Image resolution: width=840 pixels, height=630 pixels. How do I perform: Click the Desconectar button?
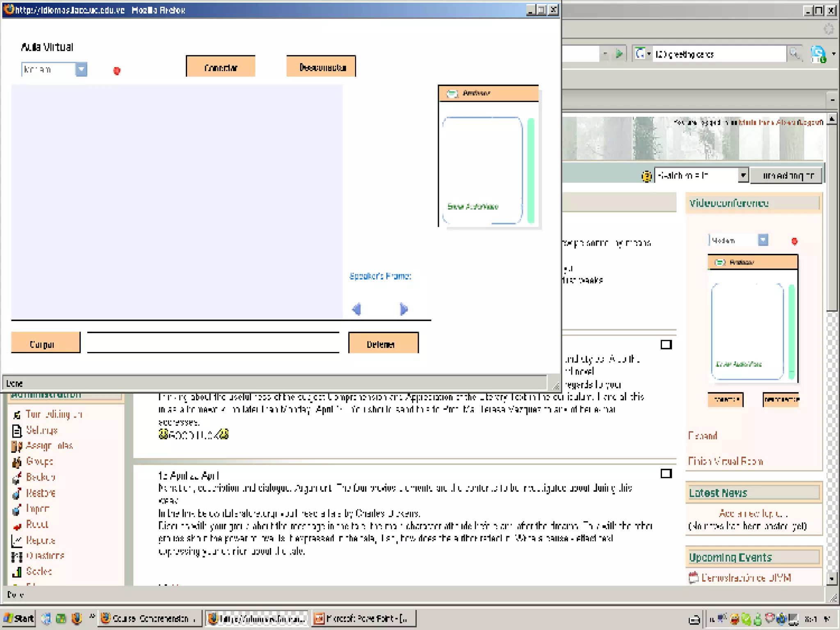point(321,67)
